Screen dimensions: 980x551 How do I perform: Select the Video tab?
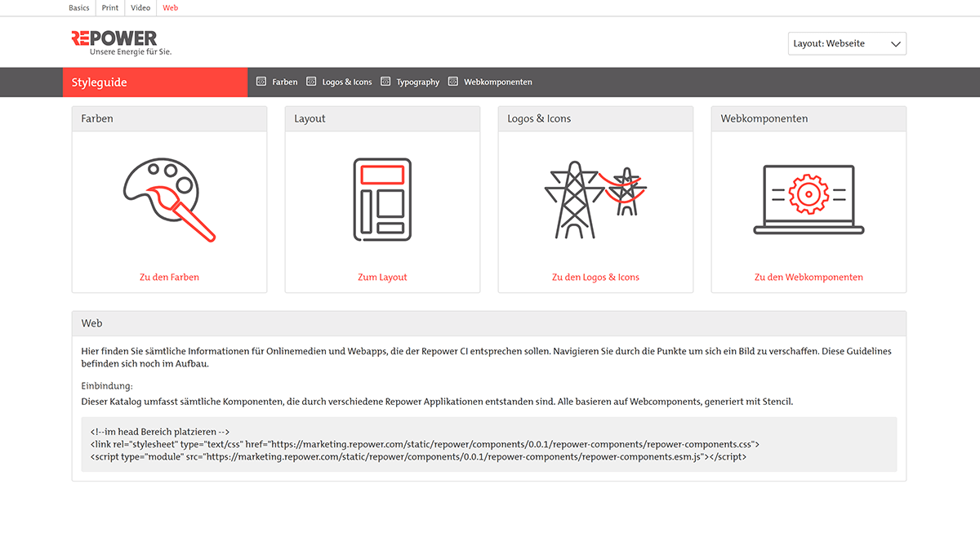(x=140, y=7)
